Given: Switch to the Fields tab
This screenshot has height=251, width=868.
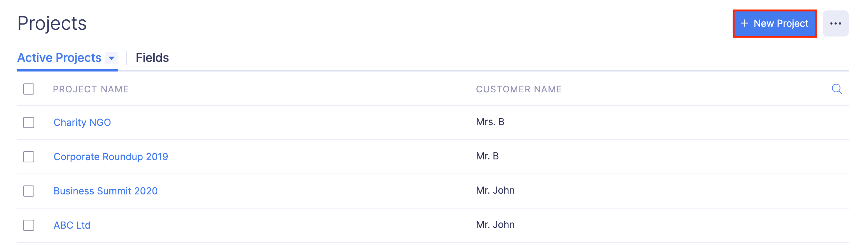Looking at the screenshot, I should [152, 58].
